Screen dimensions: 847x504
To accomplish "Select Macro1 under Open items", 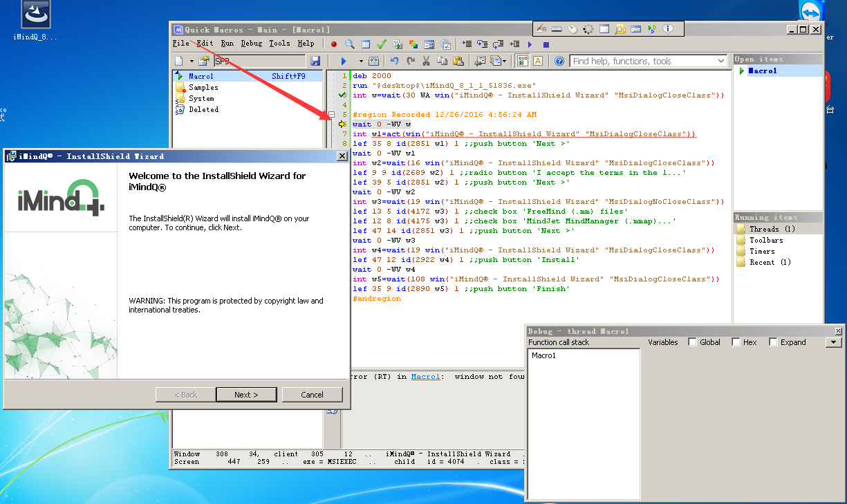I will click(763, 71).
